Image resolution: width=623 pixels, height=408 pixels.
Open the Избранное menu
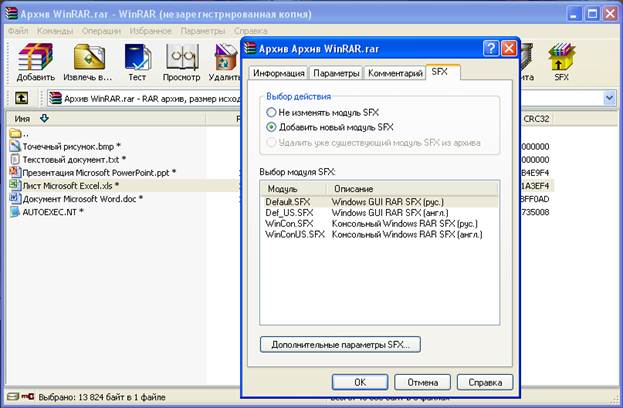coord(150,31)
